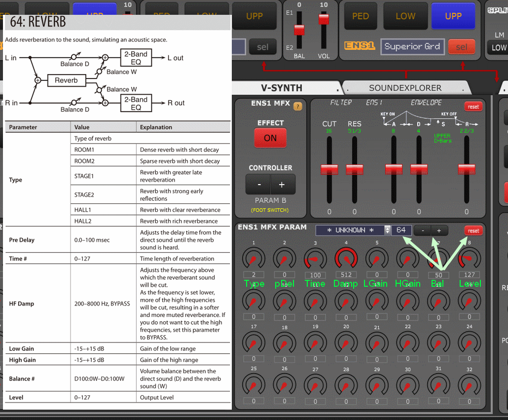
Task: Click the envelope Decay slider handle
Action: click(419, 169)
